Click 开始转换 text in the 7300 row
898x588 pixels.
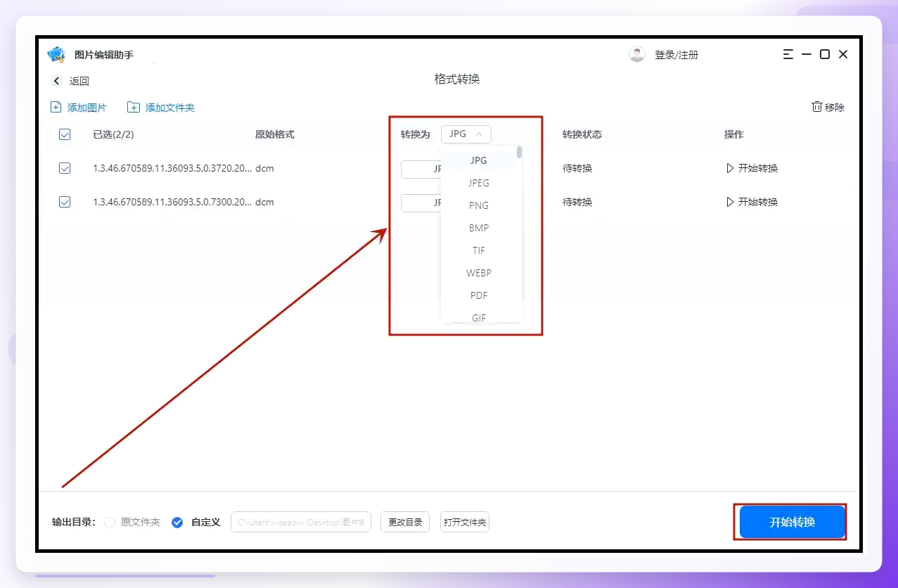pos(758,202)
